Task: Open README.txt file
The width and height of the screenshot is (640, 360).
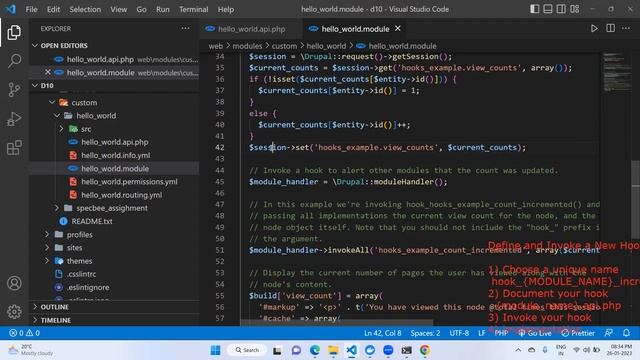Action: pyautogui.click(x=114, y=221)
